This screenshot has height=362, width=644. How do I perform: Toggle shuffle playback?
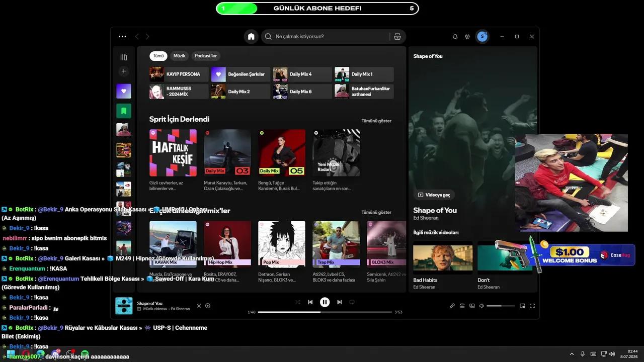(298, 302)
